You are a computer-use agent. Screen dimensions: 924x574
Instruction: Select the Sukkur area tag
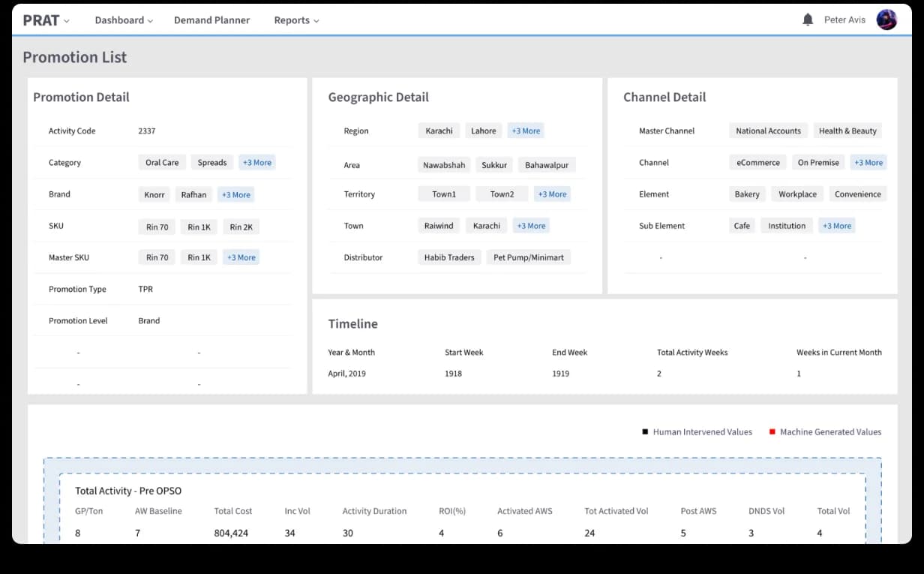494,165
